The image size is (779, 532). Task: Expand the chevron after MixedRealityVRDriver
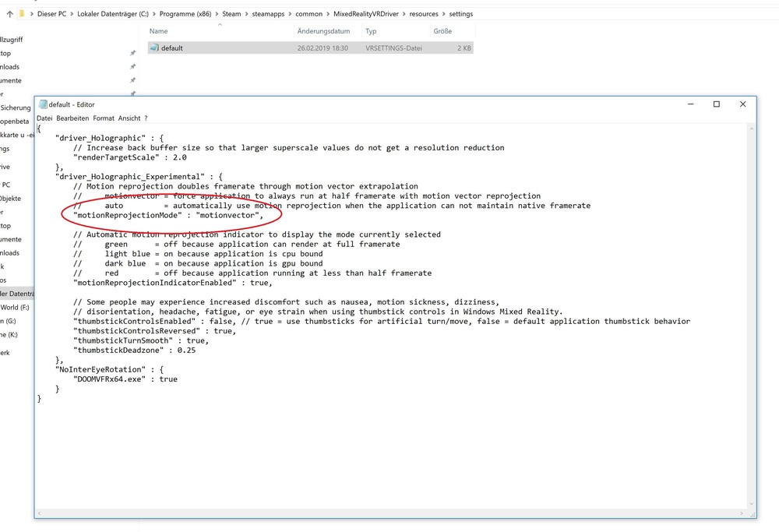pyautogui.click(x=404, y=14)
